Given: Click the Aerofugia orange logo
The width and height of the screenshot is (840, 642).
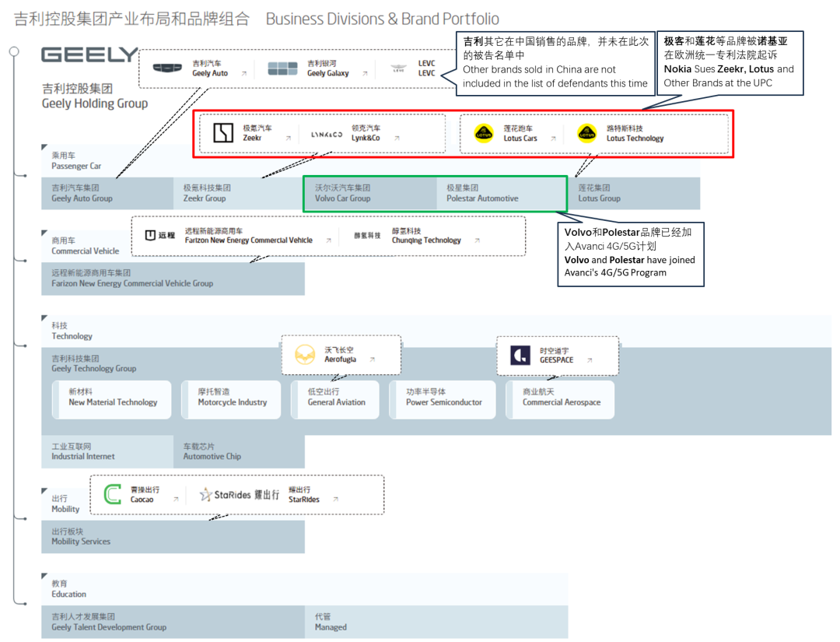Looking at the screenshot, I should click(x=305, y=355).
